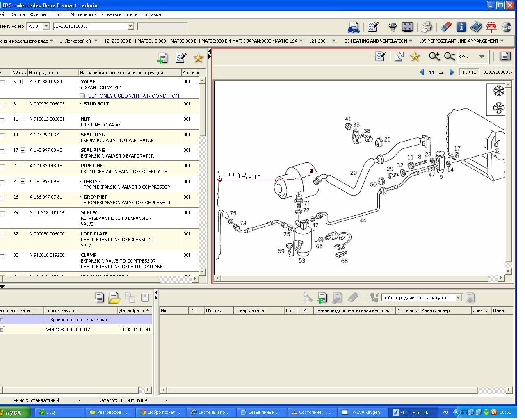Sort by Номер детали column header
This screenshot has height=420, width=525.
point(53,73)
